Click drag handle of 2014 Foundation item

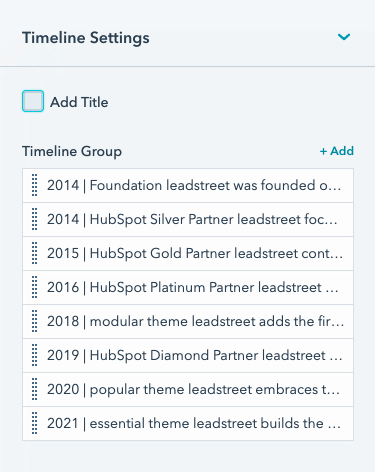(34, 185)
